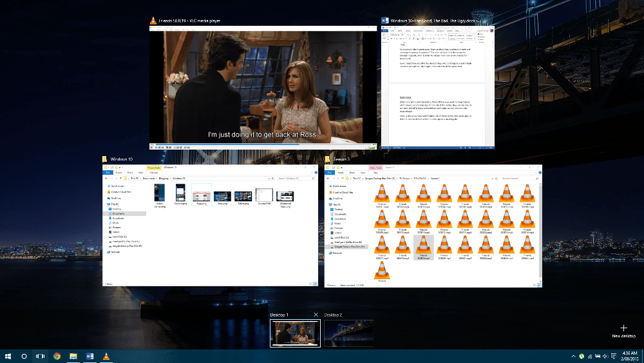Select the VLC media player window preview

[x=263, y=88]
